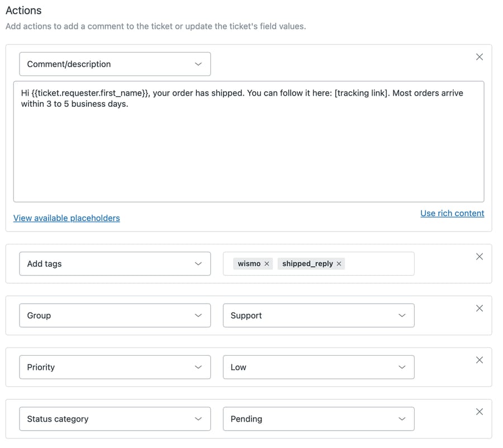Remove the Group action row
Screen dimensions: 503x448
tap(480, 308)
